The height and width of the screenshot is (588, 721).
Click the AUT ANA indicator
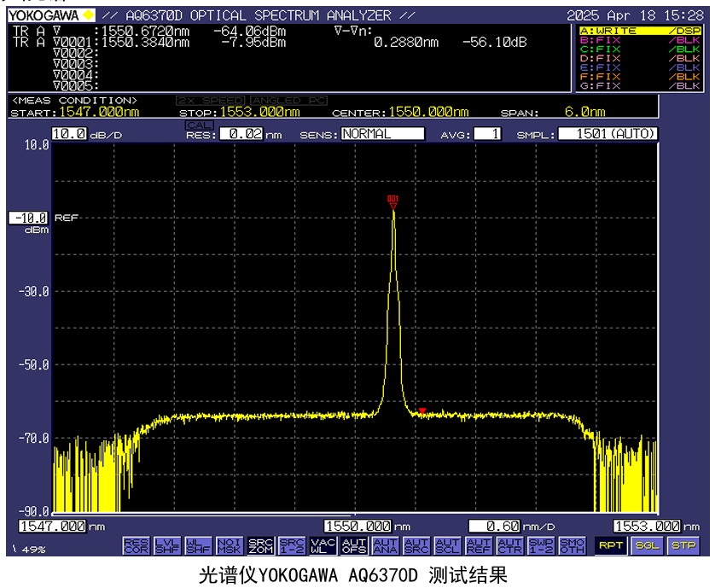[386, 545]
